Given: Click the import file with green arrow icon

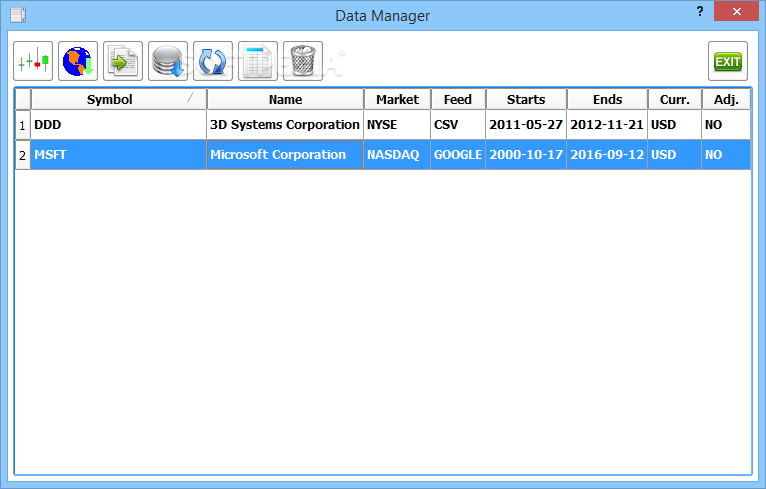Looking at the screenshot, I should click(123, 61).
